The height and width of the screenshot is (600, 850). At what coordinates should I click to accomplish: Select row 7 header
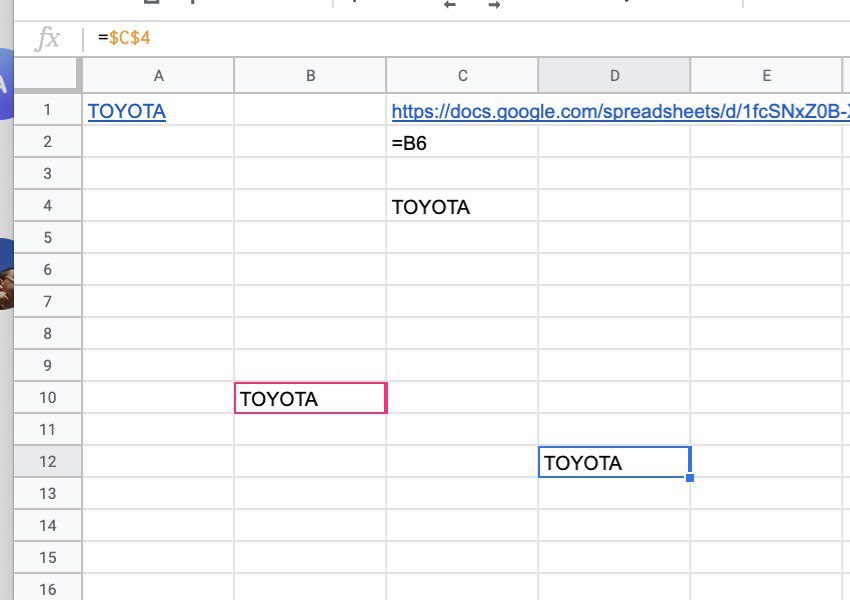tap(48, 302)
